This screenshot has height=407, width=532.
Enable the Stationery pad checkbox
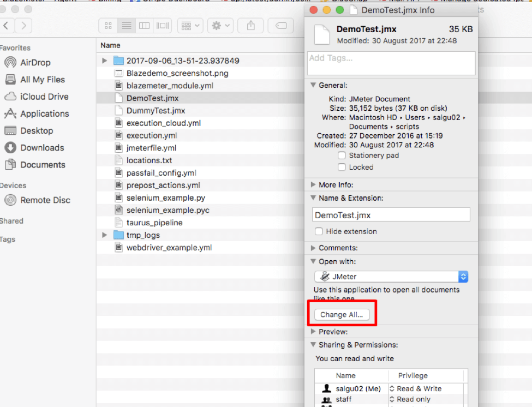[x=342, y=155]
